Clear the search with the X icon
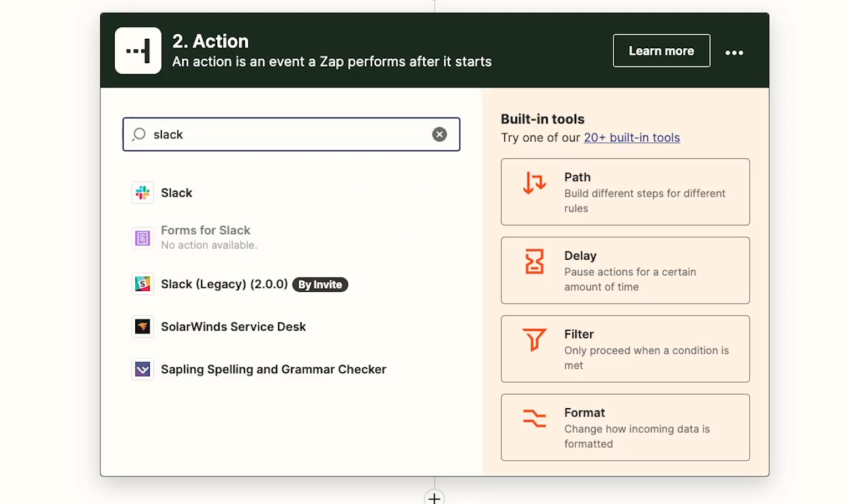This screenshot has height=504, width=849. [x=439, y=134]
